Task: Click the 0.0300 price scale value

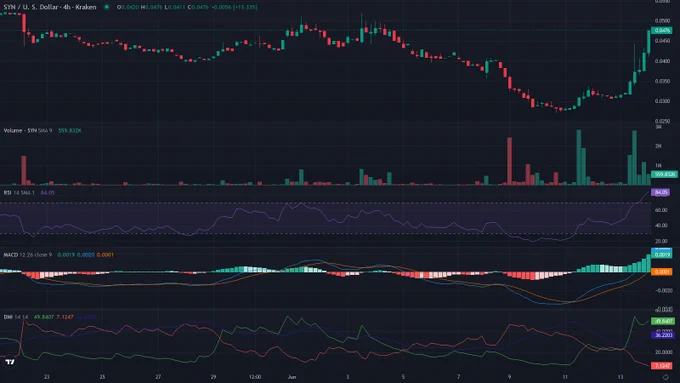Action: coord(662,101)
